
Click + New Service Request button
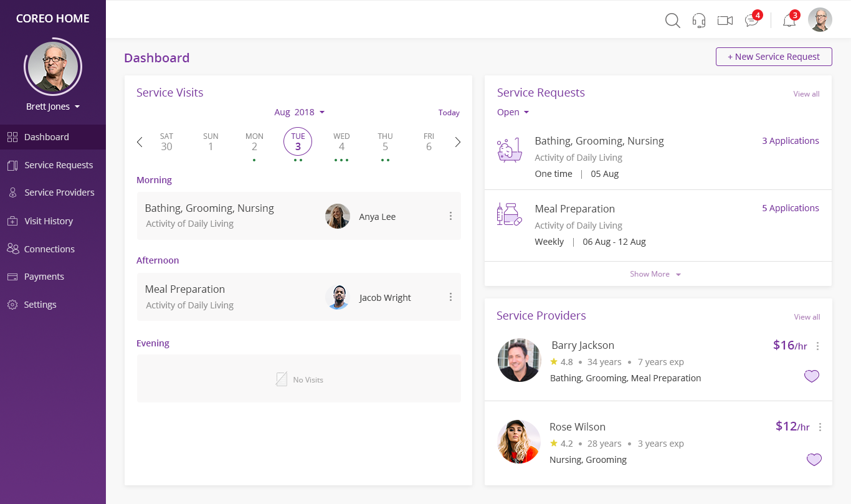click(x=774, y=57)
